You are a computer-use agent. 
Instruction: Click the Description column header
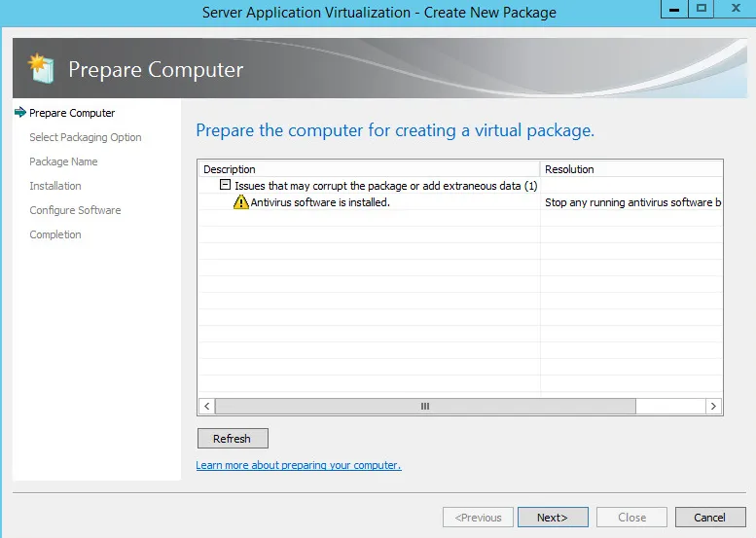(x=369, y=169)
